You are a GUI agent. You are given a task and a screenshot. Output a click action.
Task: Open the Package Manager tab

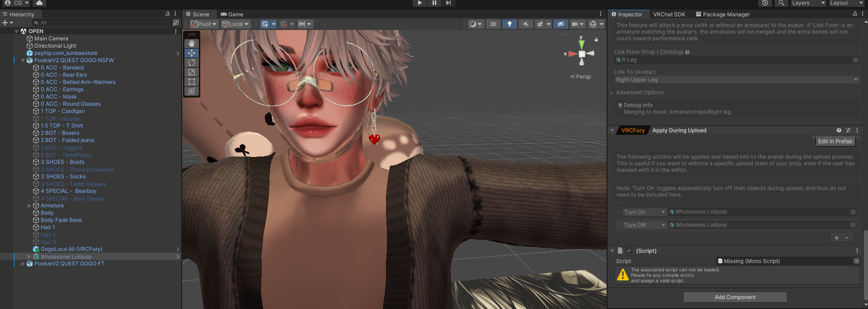[723, 15]
